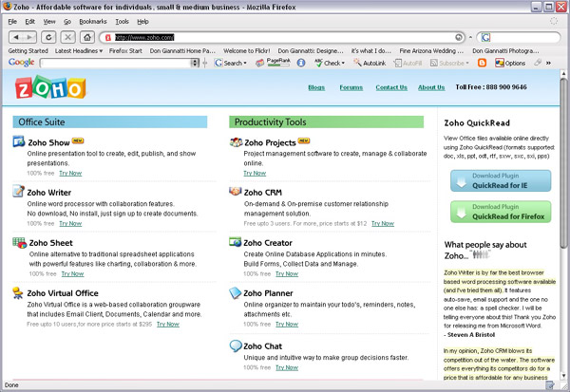570x392 pixels.
Task: Open the page info icon on Google toolbar
Action: (300, 63)
